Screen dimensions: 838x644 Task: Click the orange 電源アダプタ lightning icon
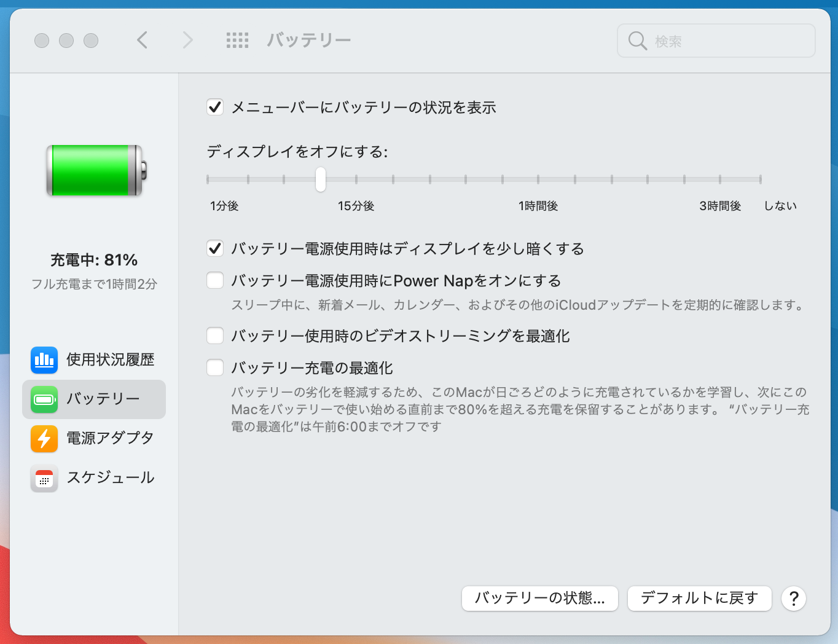click(x=44, y=439)
